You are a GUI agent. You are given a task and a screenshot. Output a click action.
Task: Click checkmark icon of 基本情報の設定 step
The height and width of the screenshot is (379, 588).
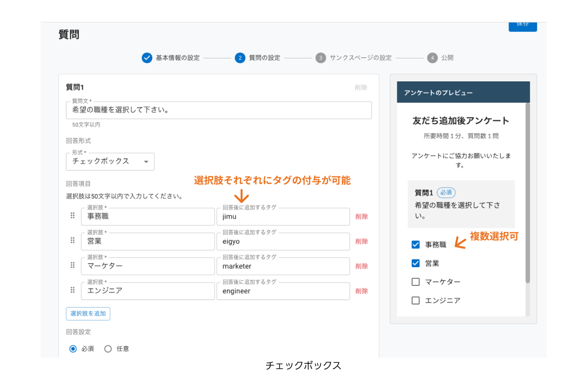[x=147, y=58]
